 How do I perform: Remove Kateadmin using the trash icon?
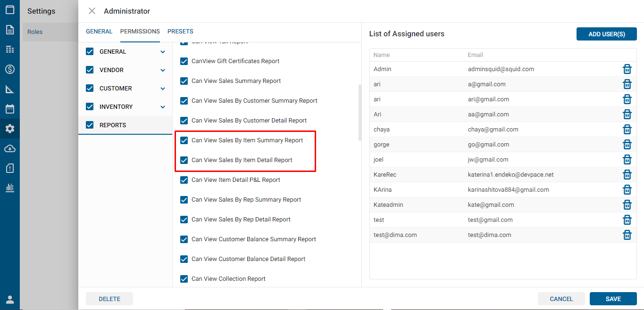tap(627, 205)
